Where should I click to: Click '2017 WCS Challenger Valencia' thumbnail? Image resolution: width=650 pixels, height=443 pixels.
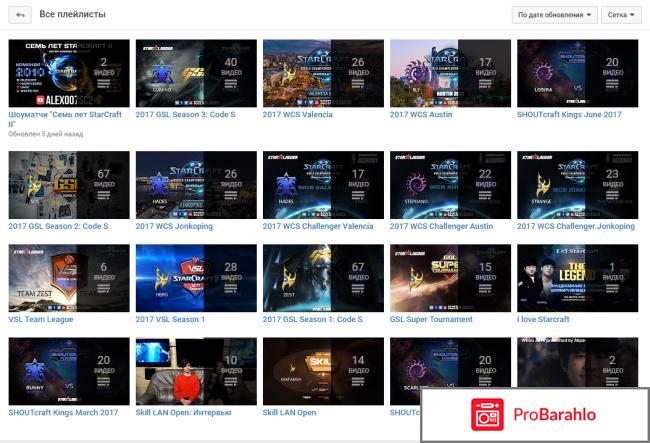[323, 184]
